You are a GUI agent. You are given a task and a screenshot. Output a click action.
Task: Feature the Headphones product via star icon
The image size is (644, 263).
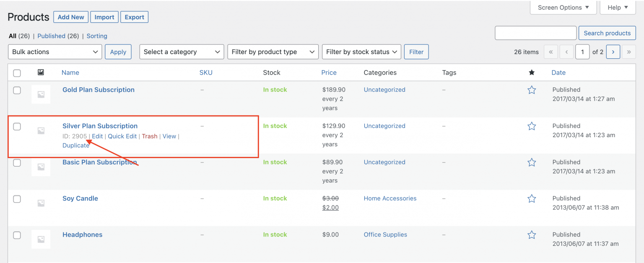pyautogui.click(x=532, y=235)
